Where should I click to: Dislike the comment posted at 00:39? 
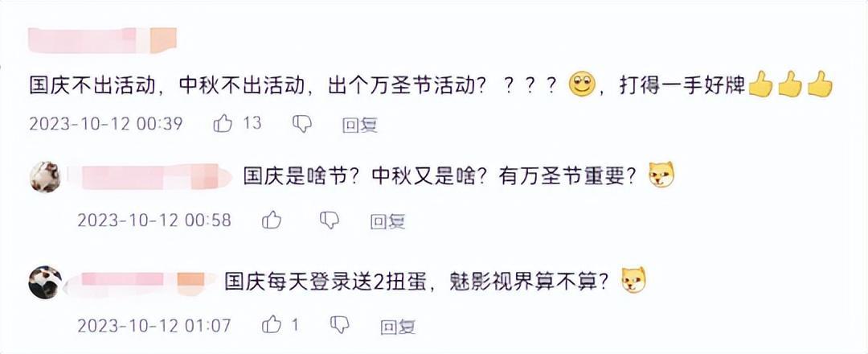coord(301,124)
